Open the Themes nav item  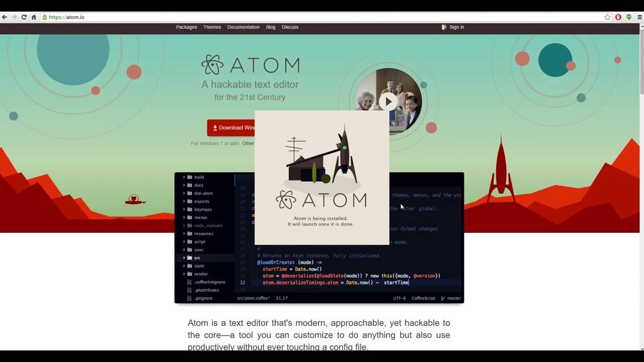pyautogui.click(x=212, y=27)
